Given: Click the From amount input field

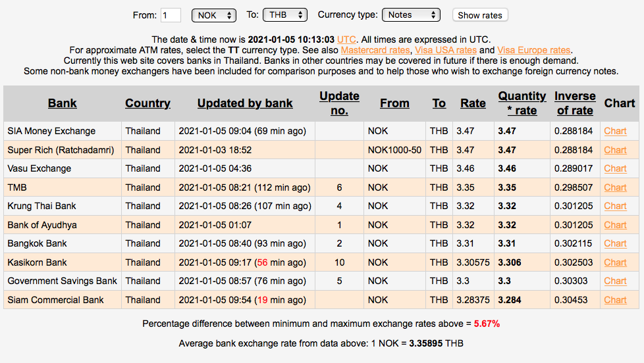Looking at the screenshot, I should click(x=171, y=15).
